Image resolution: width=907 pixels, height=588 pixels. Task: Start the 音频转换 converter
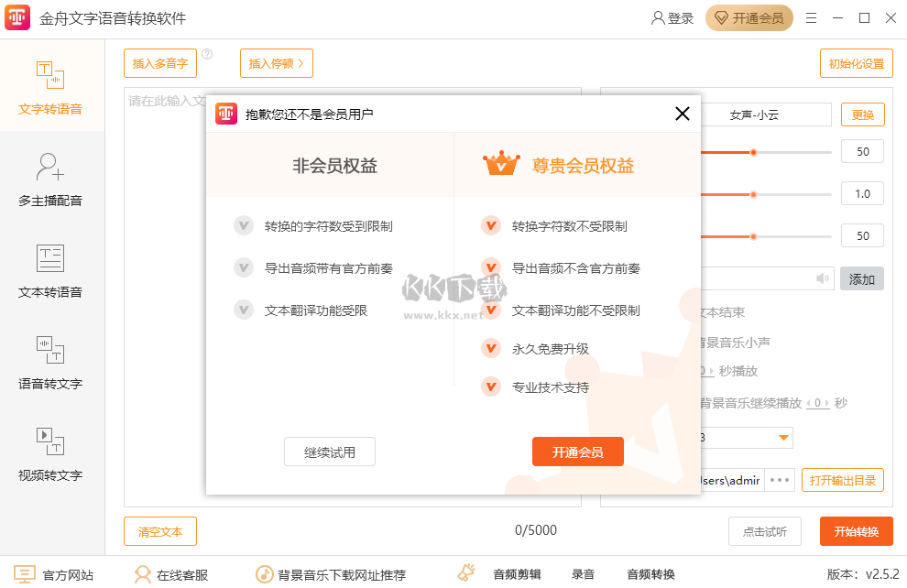650,574
